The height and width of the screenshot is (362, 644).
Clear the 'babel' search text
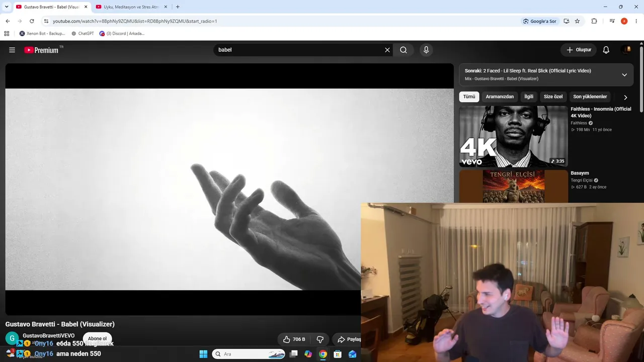point(387,50)
